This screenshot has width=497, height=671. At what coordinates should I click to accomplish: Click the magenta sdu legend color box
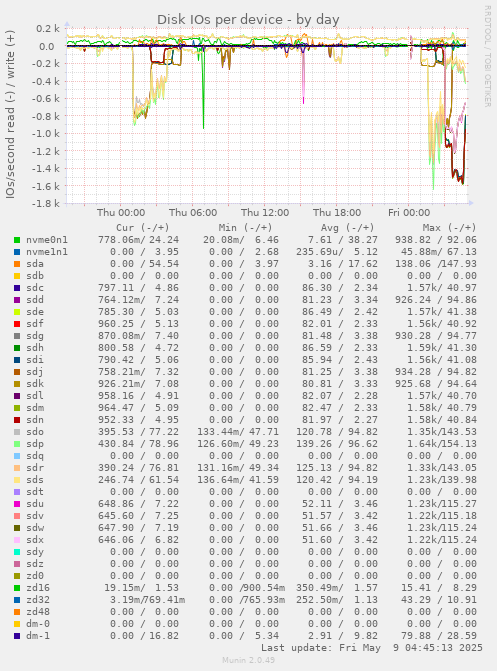17,504
